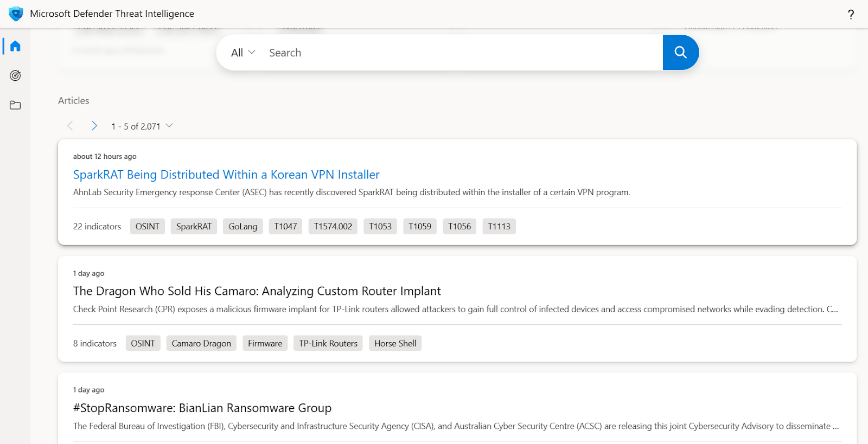This screenshot has width=868, height=444.
Task: Click the 8 indicators text
Action: click(x=95, y=343)
